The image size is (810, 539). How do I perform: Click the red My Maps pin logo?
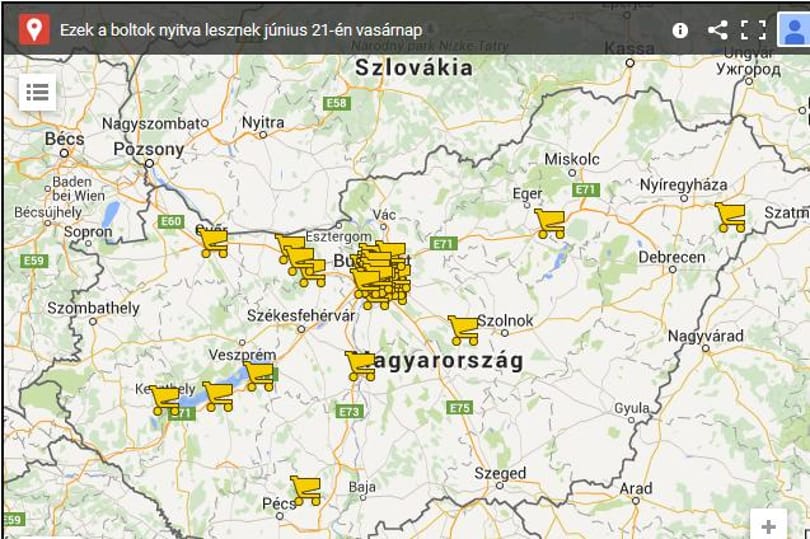click(x=34, y=29)
